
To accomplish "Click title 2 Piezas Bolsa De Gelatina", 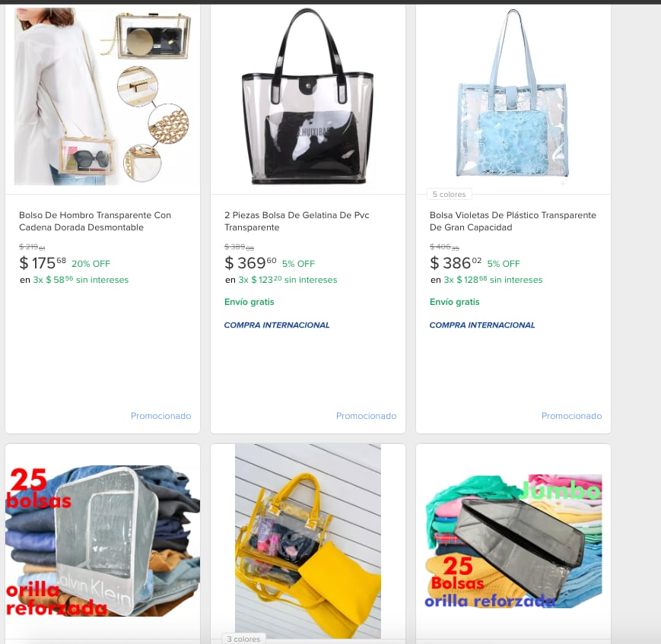I will [x=297, y=221].
